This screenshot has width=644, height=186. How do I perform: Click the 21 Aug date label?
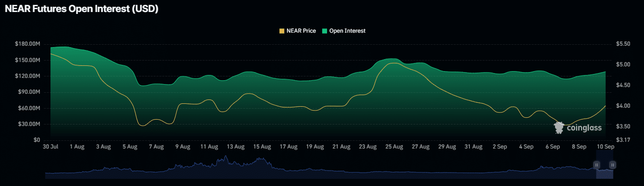tap(341, 147)
